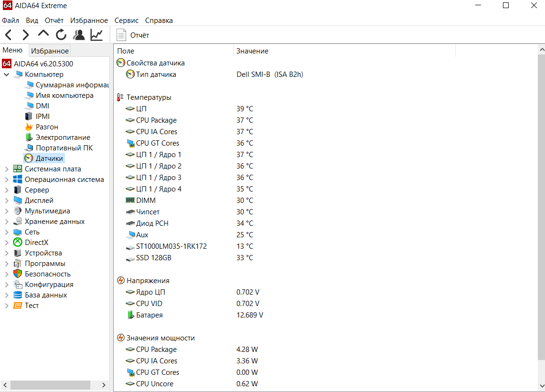Screen dimensions: 545x392
Task: Click the Температуры thermometer icon
Action: tap(120, 97)
